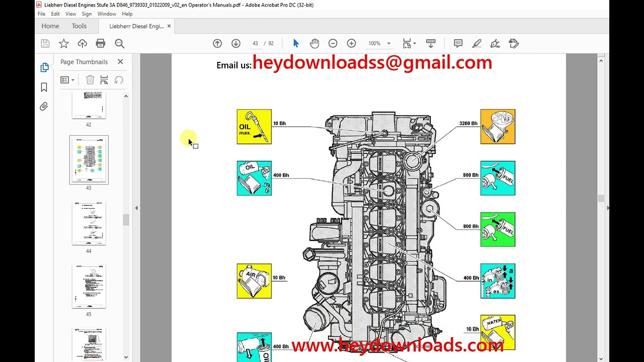Open the Edit menu
Screen dimensions: 644x362
(55, 14)
